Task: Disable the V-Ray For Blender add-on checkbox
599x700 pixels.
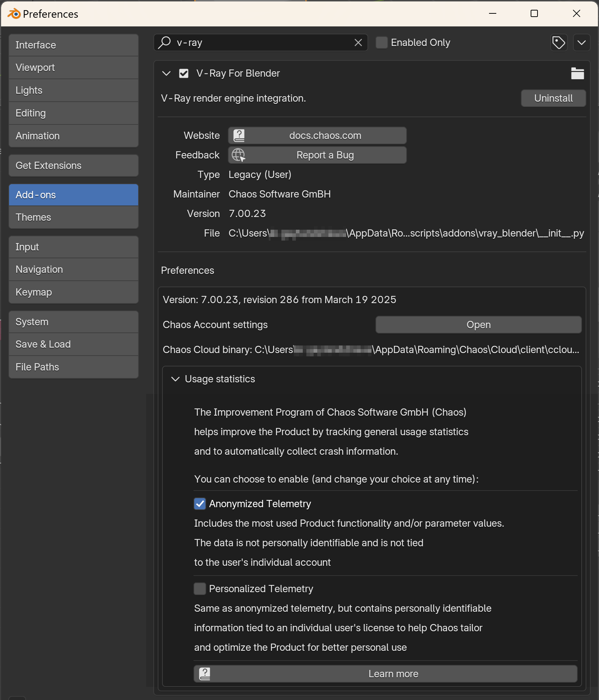Action: pyautogui.click(x=184, y=73)
